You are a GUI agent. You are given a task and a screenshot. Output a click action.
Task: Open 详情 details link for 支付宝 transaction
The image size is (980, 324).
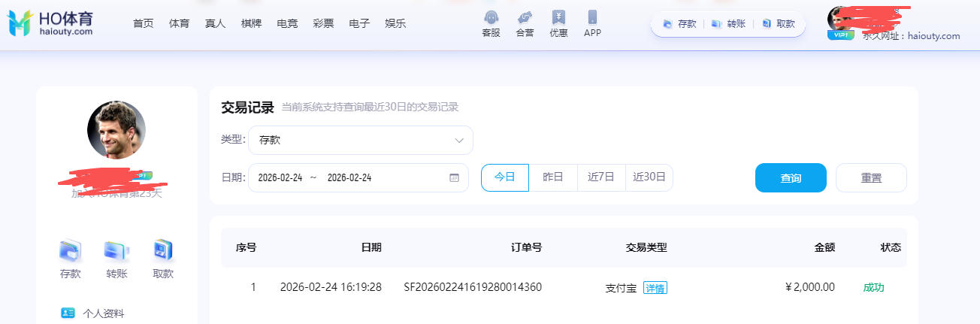(x=655, y=288)
